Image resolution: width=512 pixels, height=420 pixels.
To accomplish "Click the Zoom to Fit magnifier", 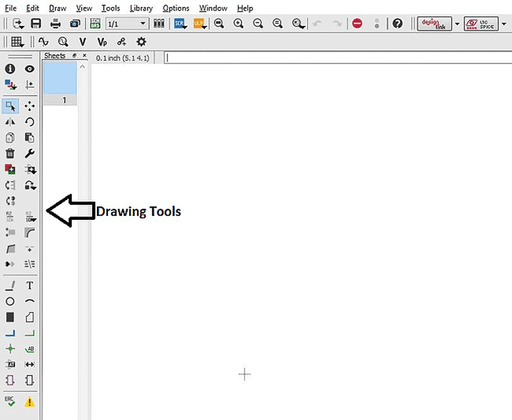I will click(x=218, y=24).
